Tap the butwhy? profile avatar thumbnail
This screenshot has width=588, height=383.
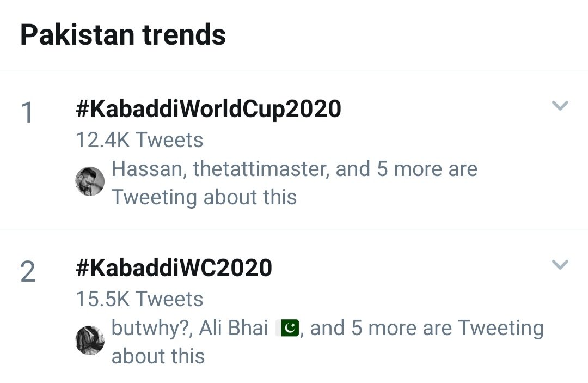click(x=90, y=341)
